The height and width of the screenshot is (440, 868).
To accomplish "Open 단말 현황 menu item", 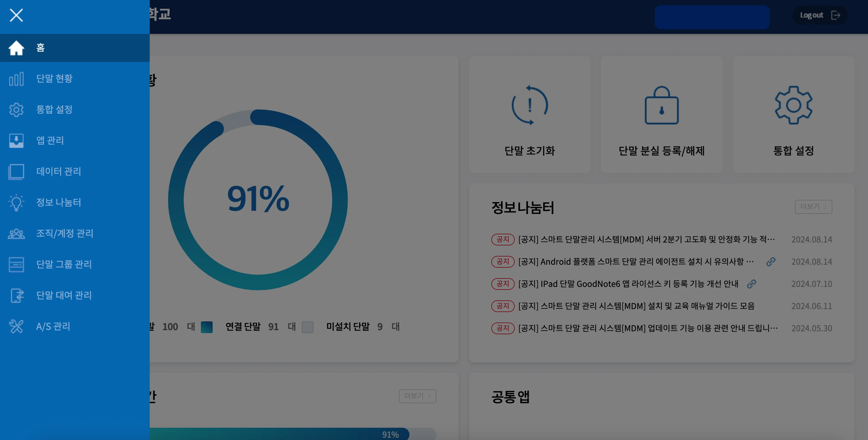I will pos(75,79).
